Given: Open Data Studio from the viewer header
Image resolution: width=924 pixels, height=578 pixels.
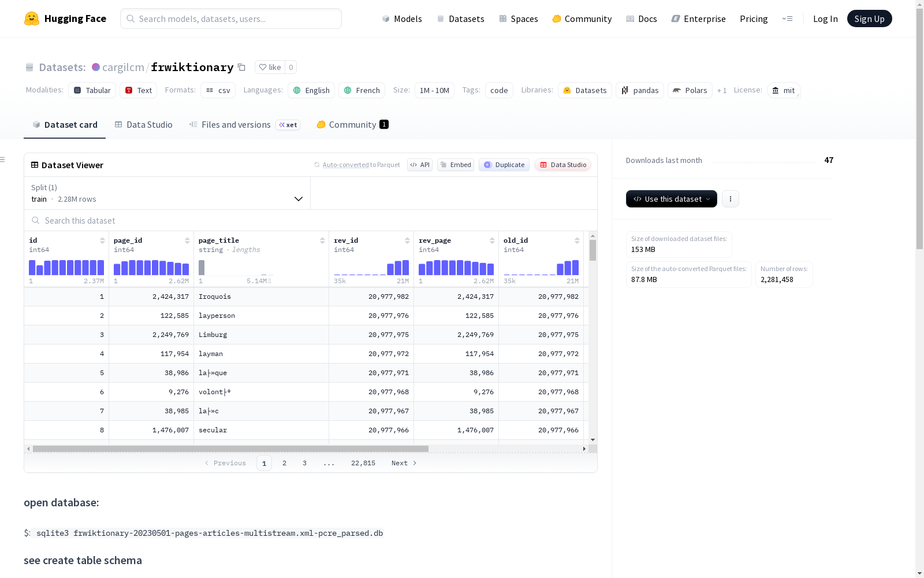Looking at the screenshot, I should point(563,165).
